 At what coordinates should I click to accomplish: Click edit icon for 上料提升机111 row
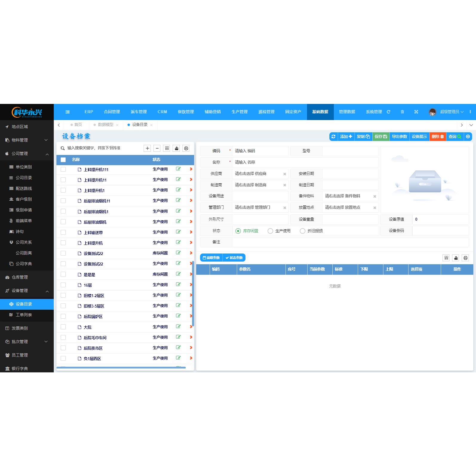tap(178, 169)
